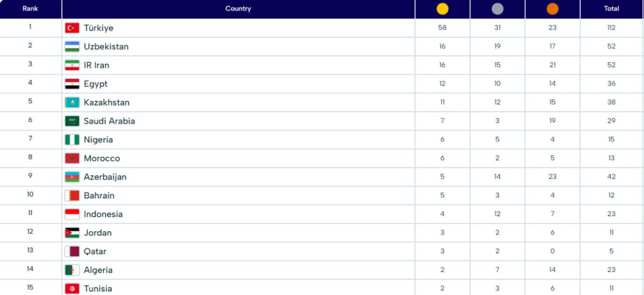The width and height of the screenshot is (644, 295).
Task: Click the Türkiye flag icon
Action: point(72,28)
